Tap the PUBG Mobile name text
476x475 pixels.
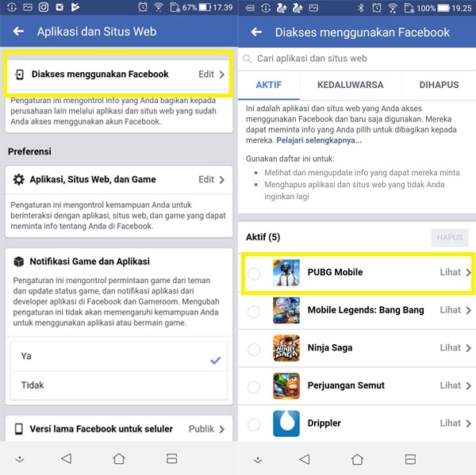[335, 272]
